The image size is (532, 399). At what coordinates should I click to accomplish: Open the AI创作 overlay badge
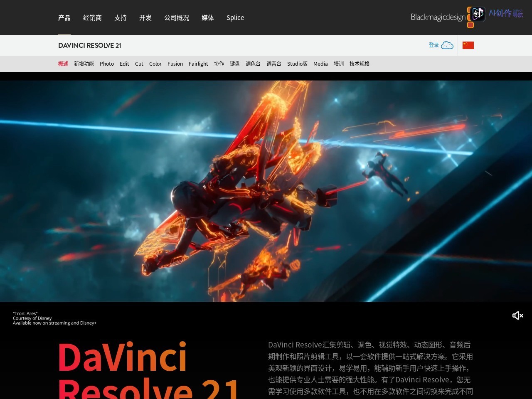pyautogui.click(x=496, y=14)
